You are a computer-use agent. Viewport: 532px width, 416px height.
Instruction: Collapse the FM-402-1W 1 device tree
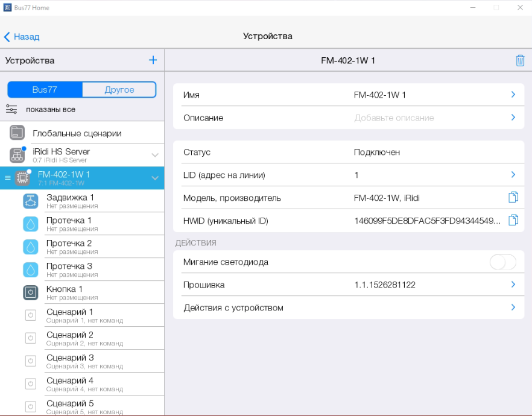pos(155,178)
